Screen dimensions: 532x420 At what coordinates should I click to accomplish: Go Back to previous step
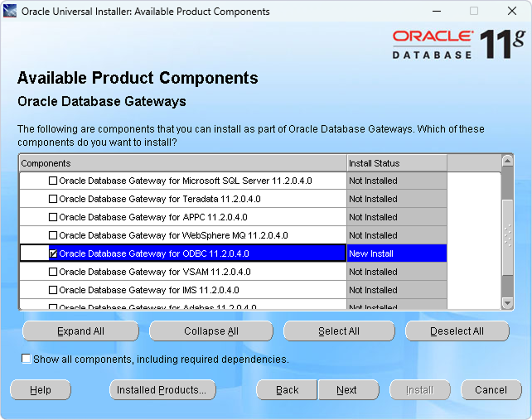pos(287,390)
